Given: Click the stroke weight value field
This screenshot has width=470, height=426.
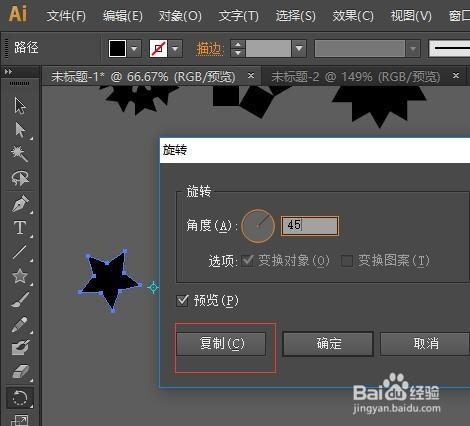Looking at the screenshot, I should (268, 49).
